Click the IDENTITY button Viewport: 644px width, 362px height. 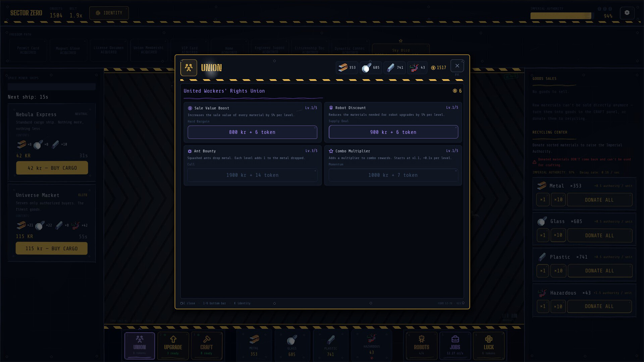(x=109, y=13)
